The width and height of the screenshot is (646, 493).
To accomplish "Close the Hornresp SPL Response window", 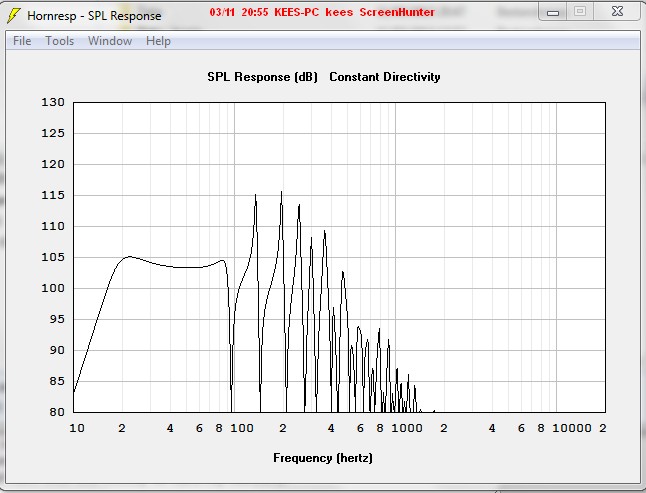I will tap(617, 12).
